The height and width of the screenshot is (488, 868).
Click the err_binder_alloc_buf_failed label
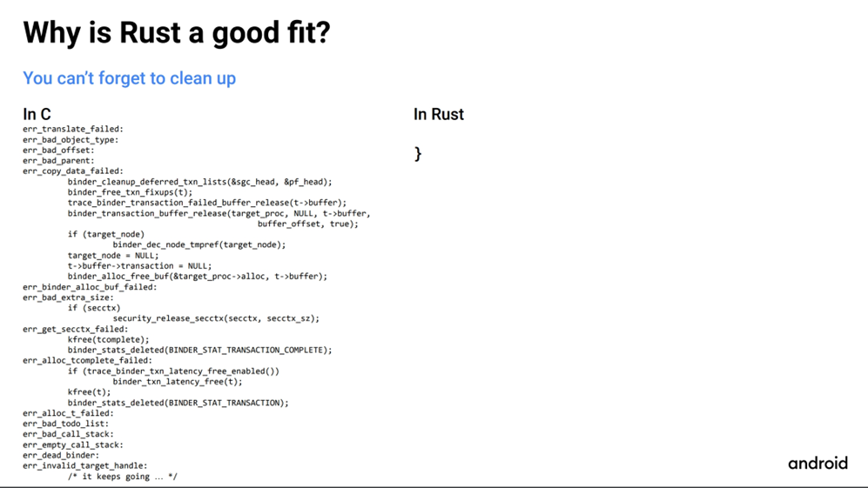point(90,287)
